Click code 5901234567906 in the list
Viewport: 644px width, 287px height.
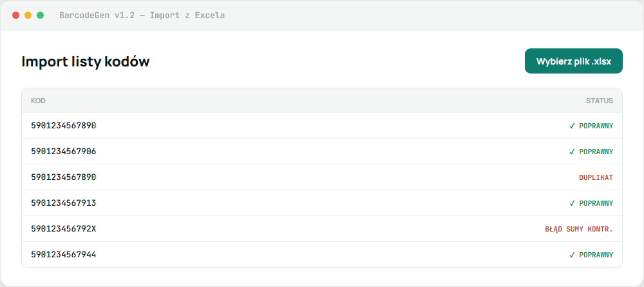coord(64,152)
